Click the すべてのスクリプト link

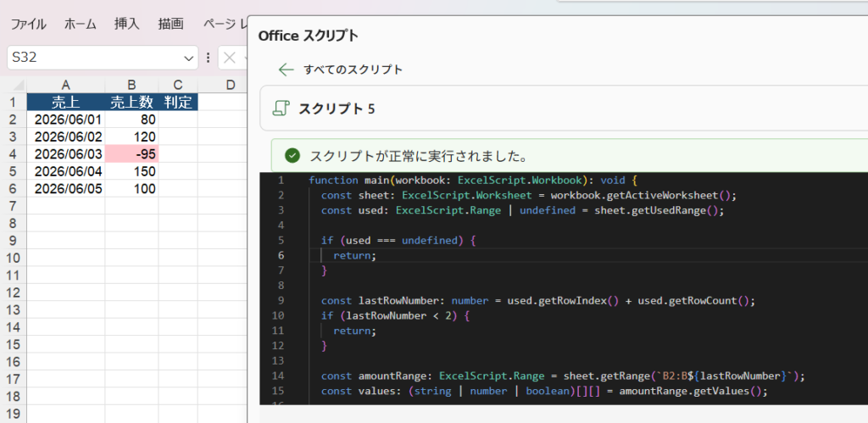click(x=353, y=70)
